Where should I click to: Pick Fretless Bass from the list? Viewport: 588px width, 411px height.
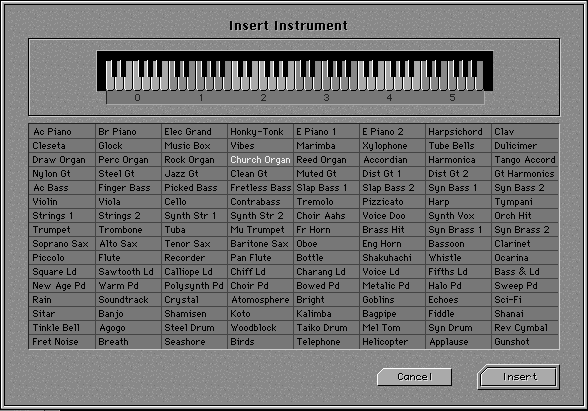point(260,188)
